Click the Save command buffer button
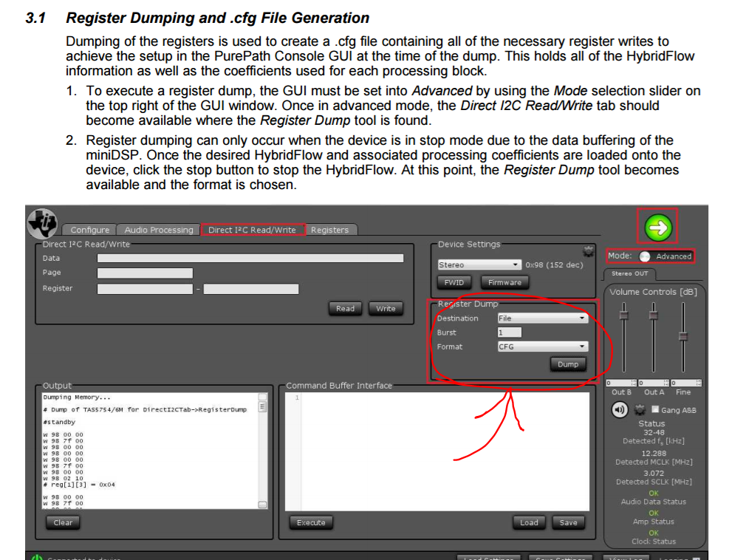 click(568, 522)
